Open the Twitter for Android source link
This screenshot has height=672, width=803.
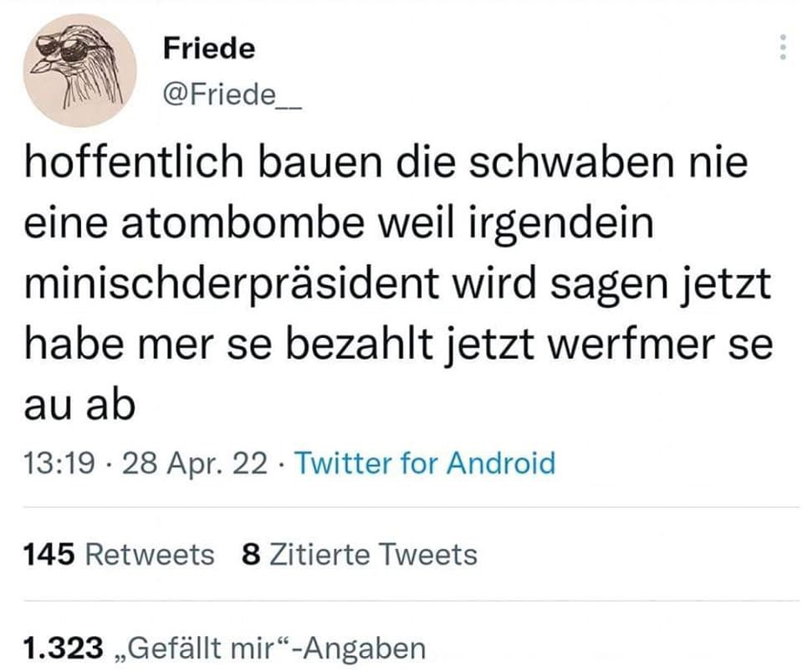click(x=426, y=463)
